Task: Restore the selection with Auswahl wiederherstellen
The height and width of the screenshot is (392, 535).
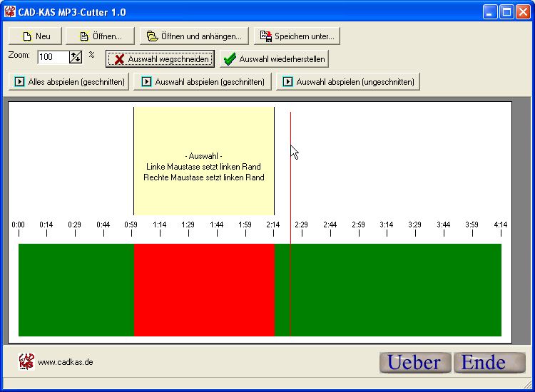Action: click(x=274, y=59)
